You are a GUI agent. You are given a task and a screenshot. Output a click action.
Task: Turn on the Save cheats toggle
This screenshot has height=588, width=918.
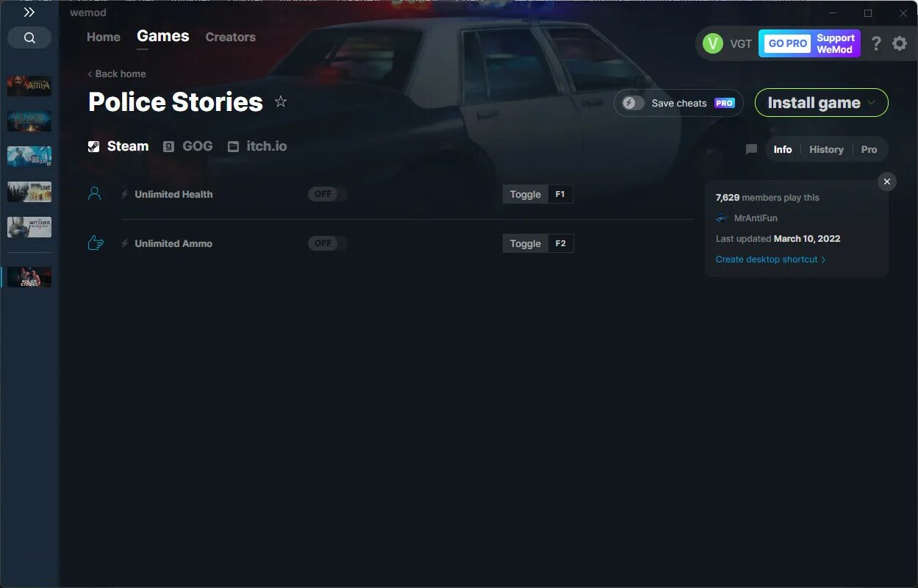(634, 103)
